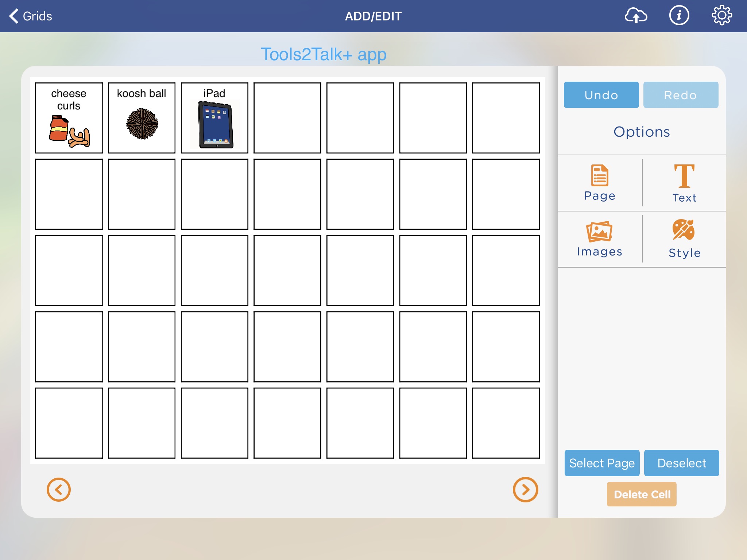The width and height of the screenshot is (747, 560).
Task: Go to next grid page arrow
Action: click(x=525, y=490)
